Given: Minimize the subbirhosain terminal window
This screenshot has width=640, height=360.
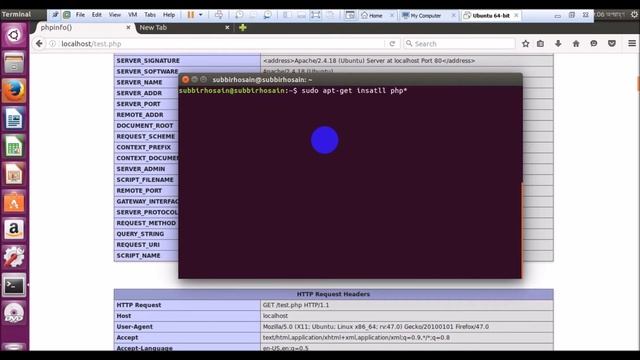Looking at the screenshot, I should click(195, 80).
